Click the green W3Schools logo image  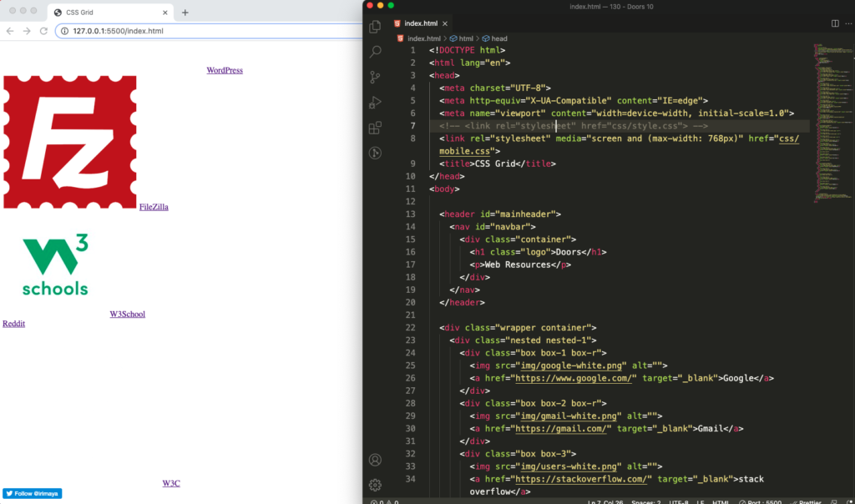pyautogui.click(x=55, y=265)
